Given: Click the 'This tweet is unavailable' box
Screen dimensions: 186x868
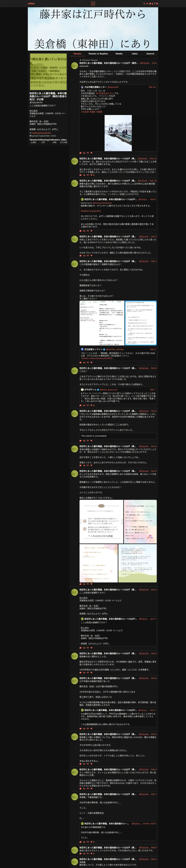Looking at the screenshot, I should [118, 436].
